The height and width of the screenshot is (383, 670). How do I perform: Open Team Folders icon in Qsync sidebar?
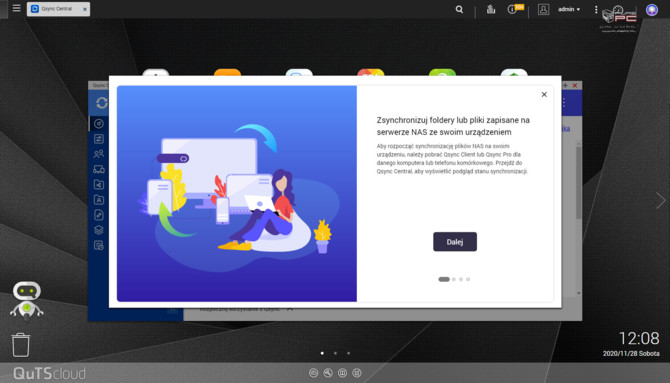[x=99, y=200]
